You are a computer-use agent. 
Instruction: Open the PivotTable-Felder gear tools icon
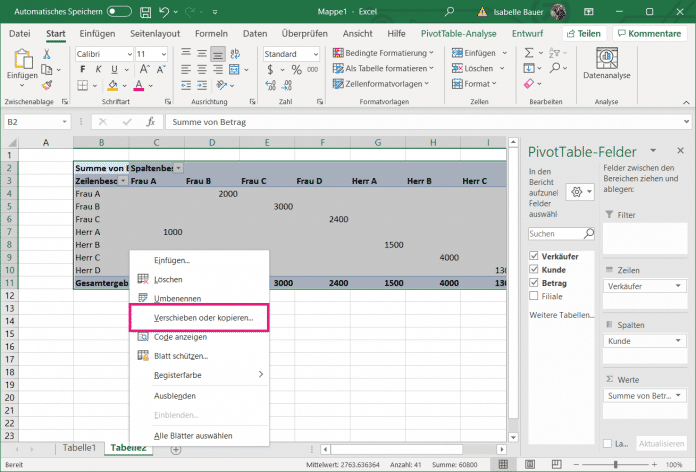(x=578, y=191)
